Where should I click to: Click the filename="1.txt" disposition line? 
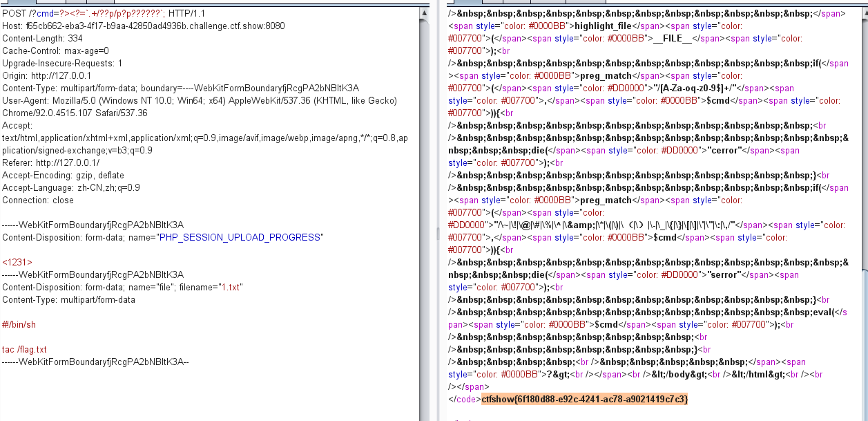click(122, 287)
